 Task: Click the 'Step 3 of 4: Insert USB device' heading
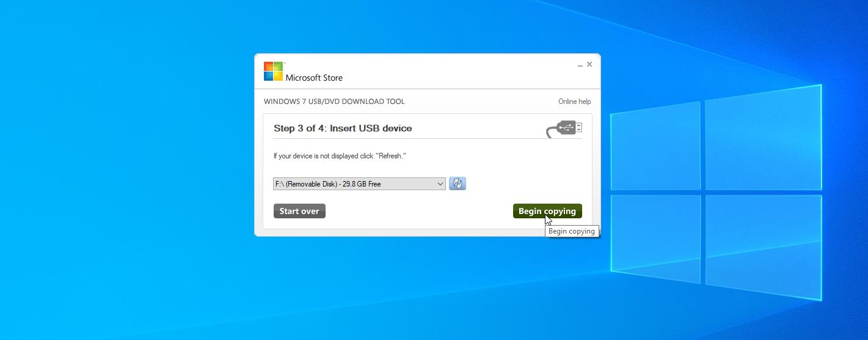(x=343, y=128)
